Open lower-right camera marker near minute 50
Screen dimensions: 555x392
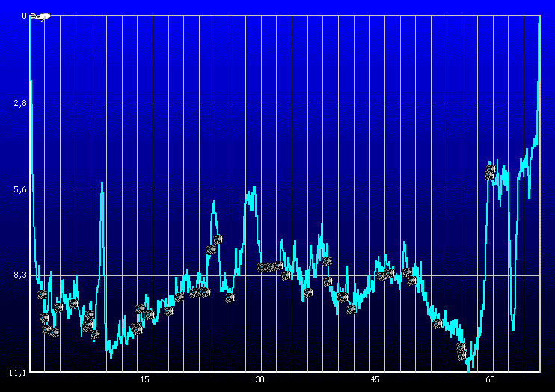[411, 281]
